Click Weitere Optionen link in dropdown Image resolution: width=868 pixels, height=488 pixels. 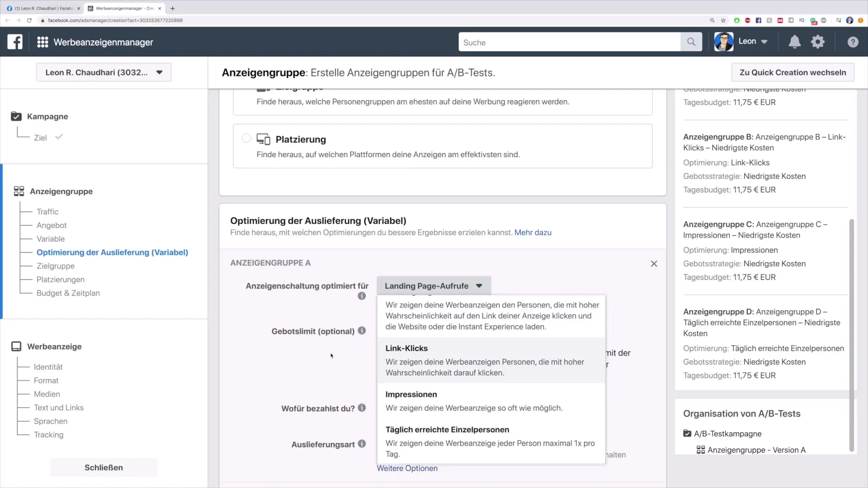coord(407,468)
